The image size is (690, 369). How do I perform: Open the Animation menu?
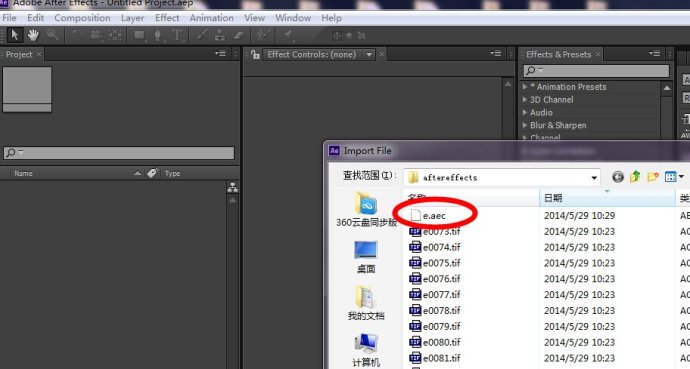point(212,18)
